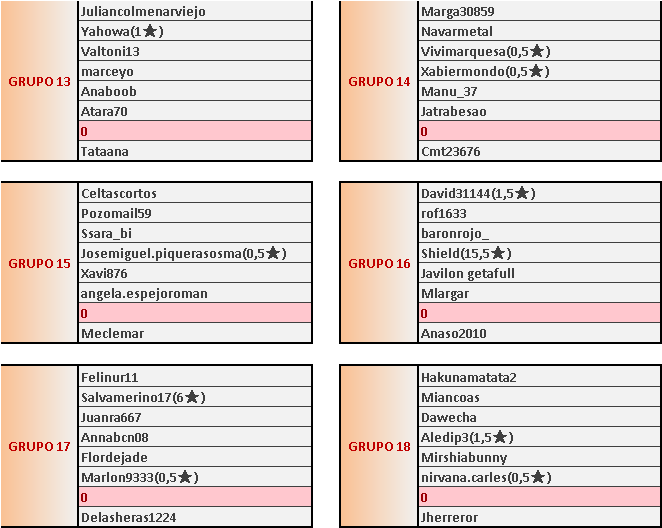Select the star in the Shield entry
Viewport: 662px width, 528px height.
click(x=500, y=253)
